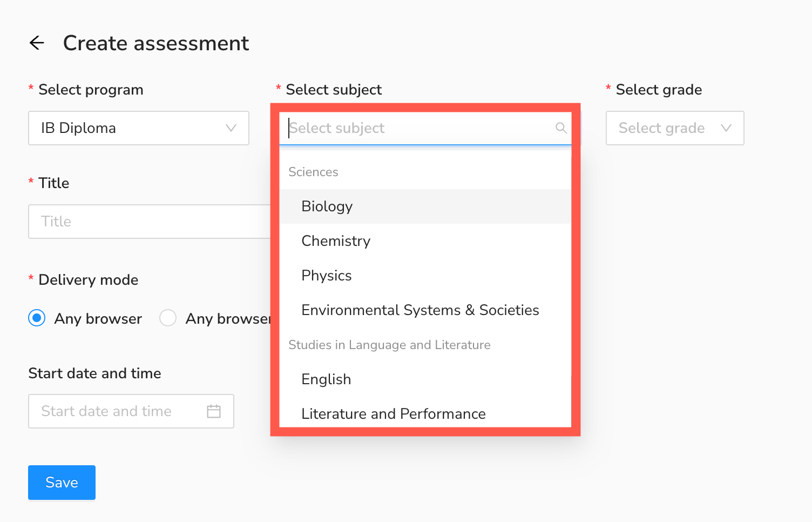Screen dimensions: 812x522
Task: Choose Biology from the subject list
Action: (327, 206)
